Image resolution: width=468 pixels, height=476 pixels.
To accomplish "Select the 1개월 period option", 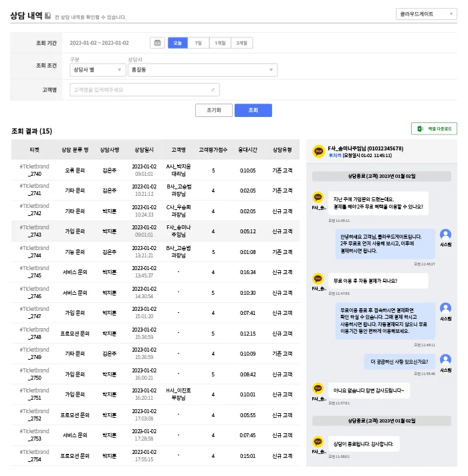I will click(219, 43).
